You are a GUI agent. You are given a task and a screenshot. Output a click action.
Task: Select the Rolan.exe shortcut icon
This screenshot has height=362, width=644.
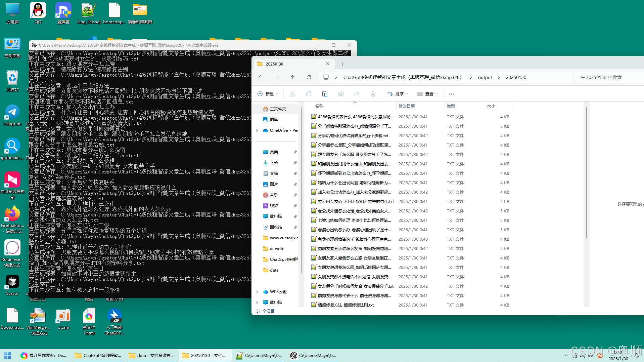(12, 253)
